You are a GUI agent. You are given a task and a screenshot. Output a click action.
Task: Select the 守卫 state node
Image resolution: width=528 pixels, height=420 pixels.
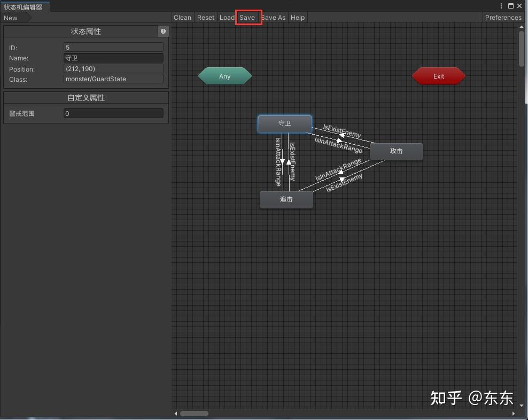[x=284, y=123]
